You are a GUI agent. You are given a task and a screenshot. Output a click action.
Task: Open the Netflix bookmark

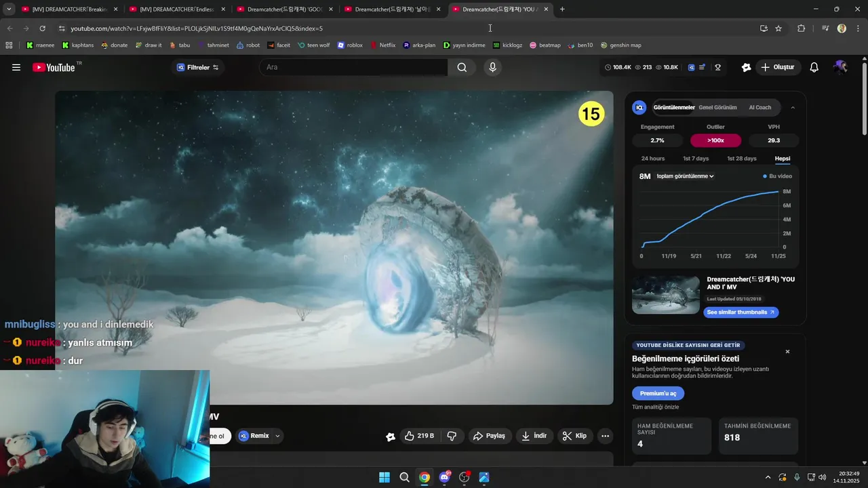pos(382,45)
